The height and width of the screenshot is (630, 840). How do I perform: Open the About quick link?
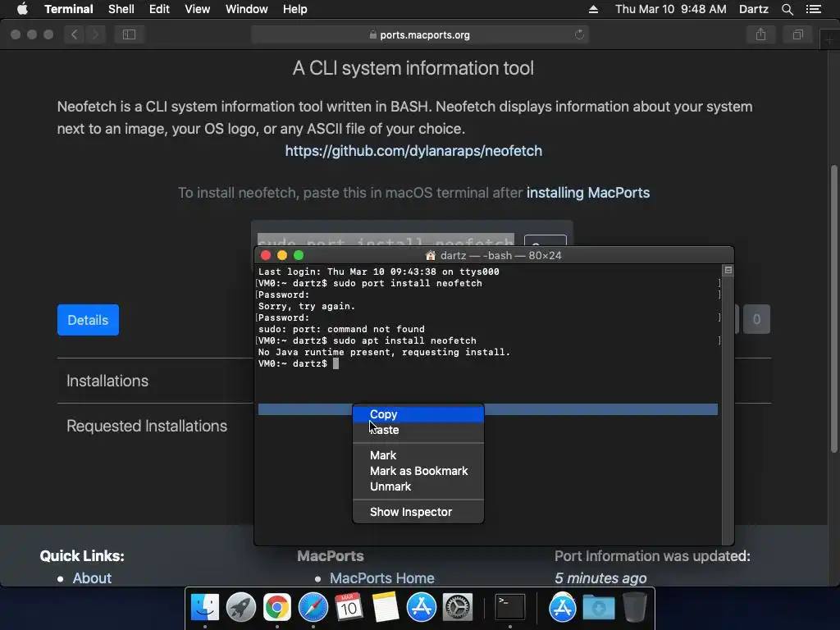92,578
